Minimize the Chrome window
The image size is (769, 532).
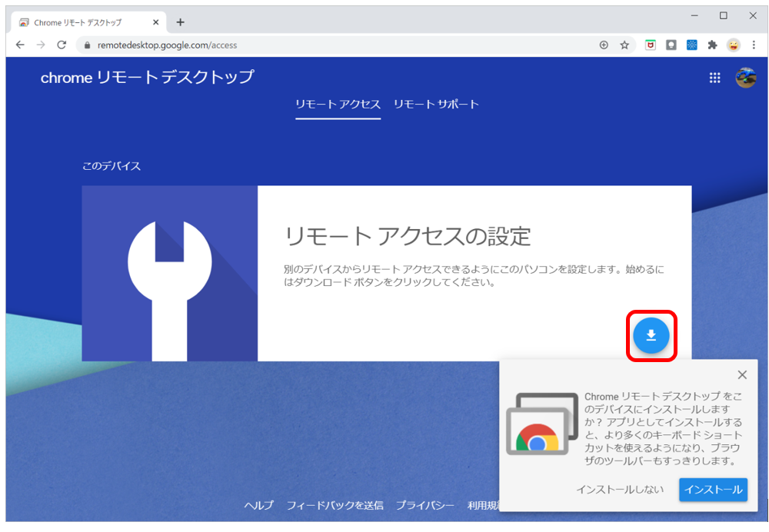click(694, 15)
